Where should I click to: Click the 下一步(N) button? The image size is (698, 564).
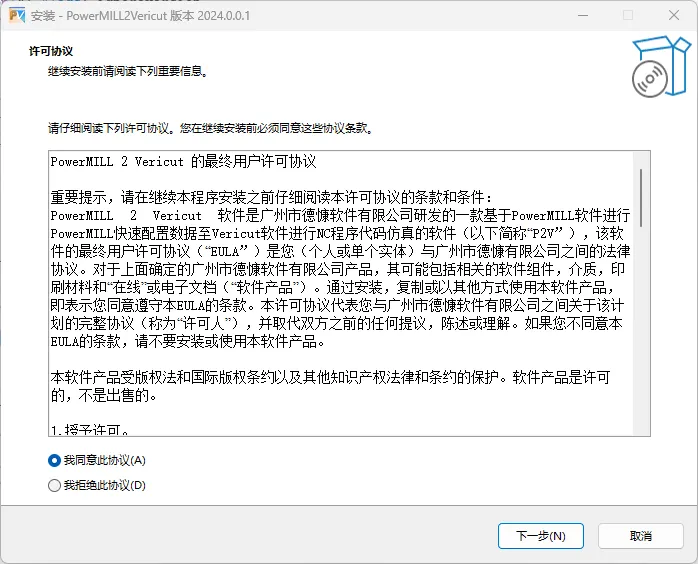540,536
